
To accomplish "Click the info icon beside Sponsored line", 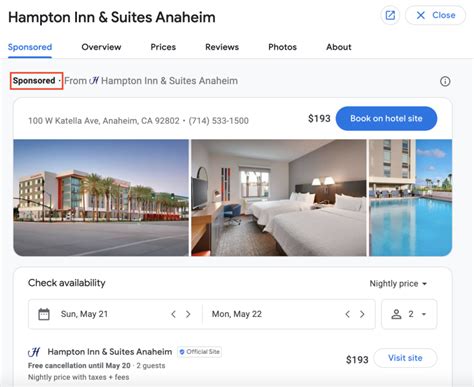I will [x=445, y=81].
